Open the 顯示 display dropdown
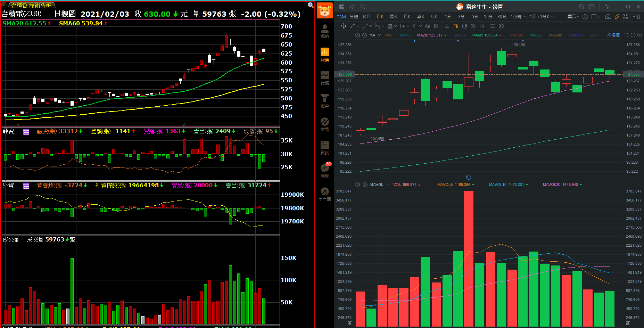The image size is (644, 328). tap(573, 17)
